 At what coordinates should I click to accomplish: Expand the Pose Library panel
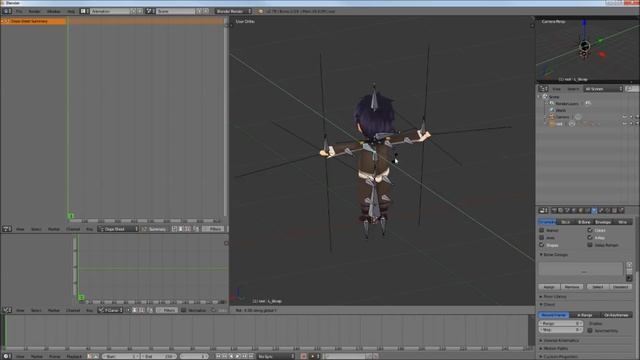click(x=541, y=297)
